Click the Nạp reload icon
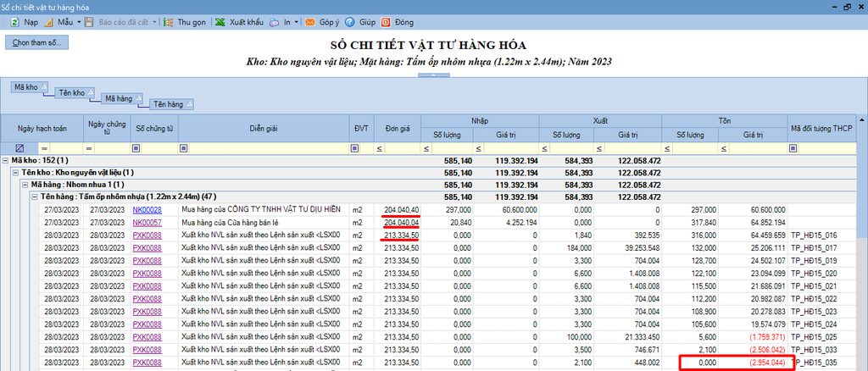Image resolution: width=868 pixels, height=371 pixels. pos(15,22)
